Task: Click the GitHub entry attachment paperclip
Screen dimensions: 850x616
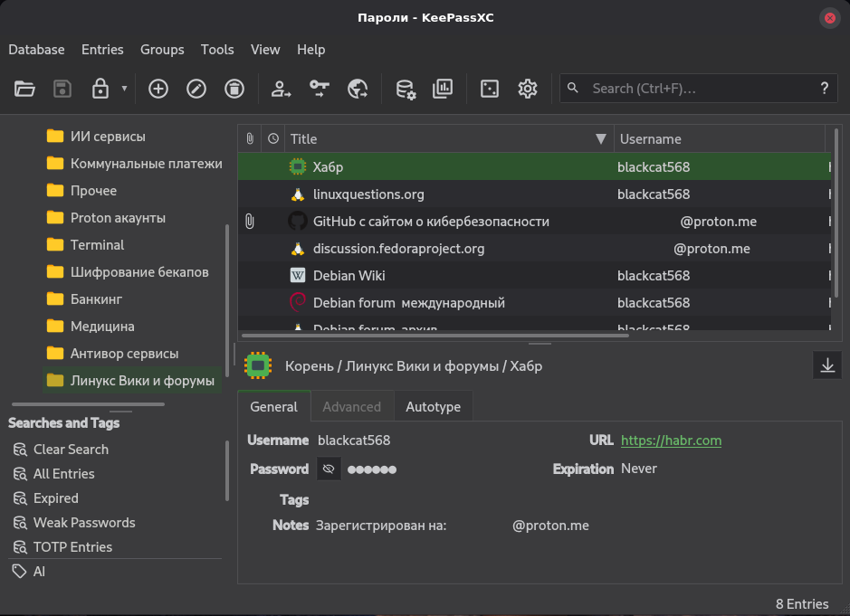Action: [249, 221]
